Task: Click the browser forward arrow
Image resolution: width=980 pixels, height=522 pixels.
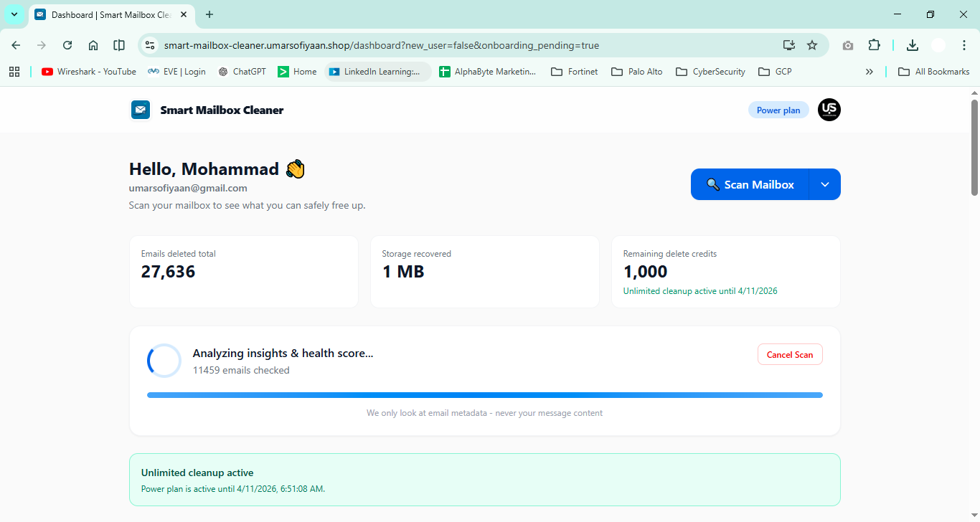Action: (42, 45)
